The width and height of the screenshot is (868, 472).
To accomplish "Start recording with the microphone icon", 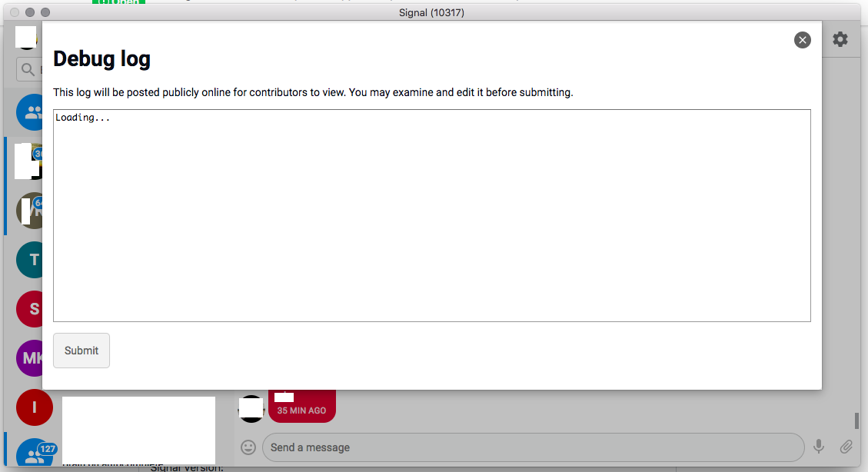I will point(818,447).
